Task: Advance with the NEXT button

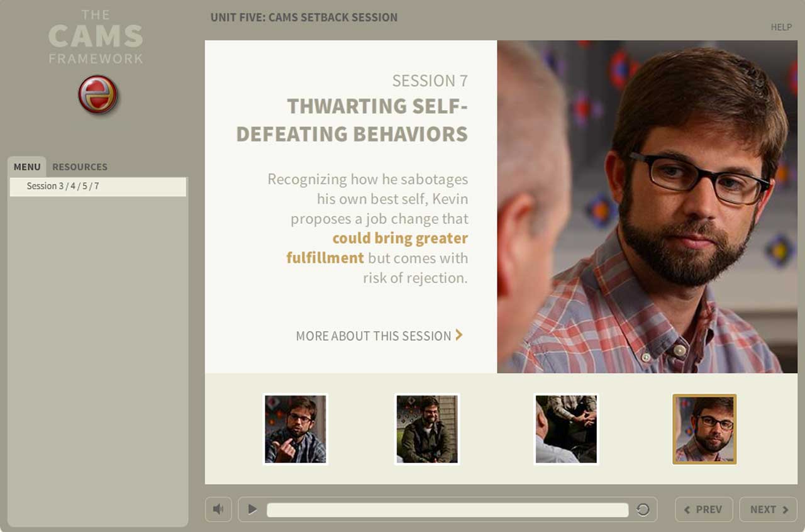Action: click(768, 509)
